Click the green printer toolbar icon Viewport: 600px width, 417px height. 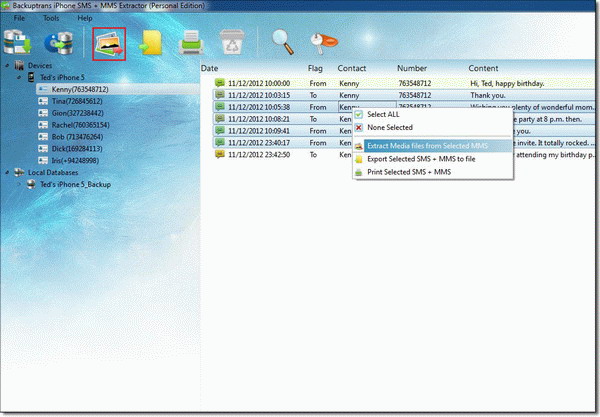[x=193, y=43]
